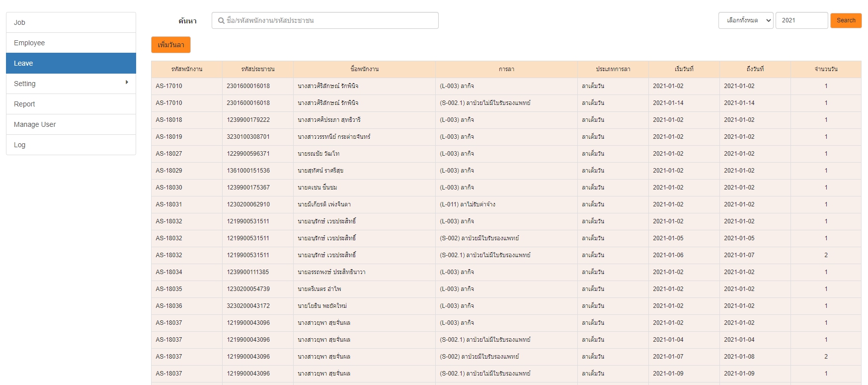Focus the employee name search field
Viewport: 868px width, 385px height.
pos(325,20)
